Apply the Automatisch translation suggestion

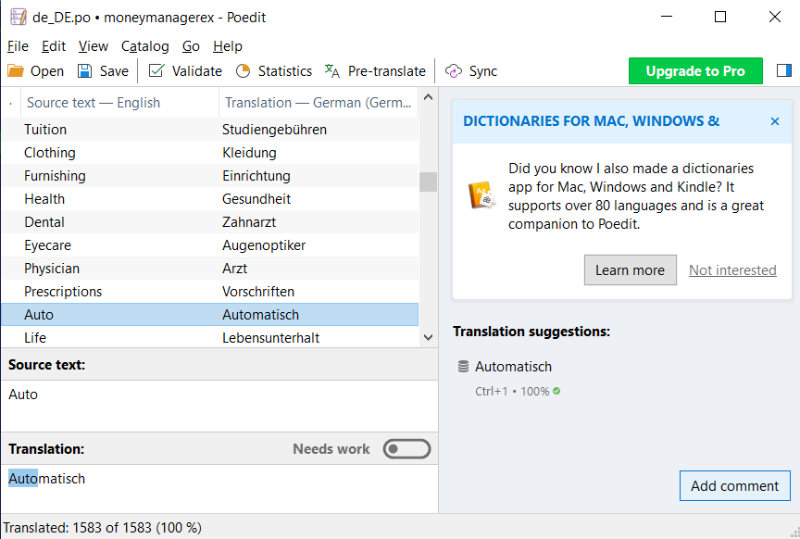pyautogui.click(x=513, y=367)
